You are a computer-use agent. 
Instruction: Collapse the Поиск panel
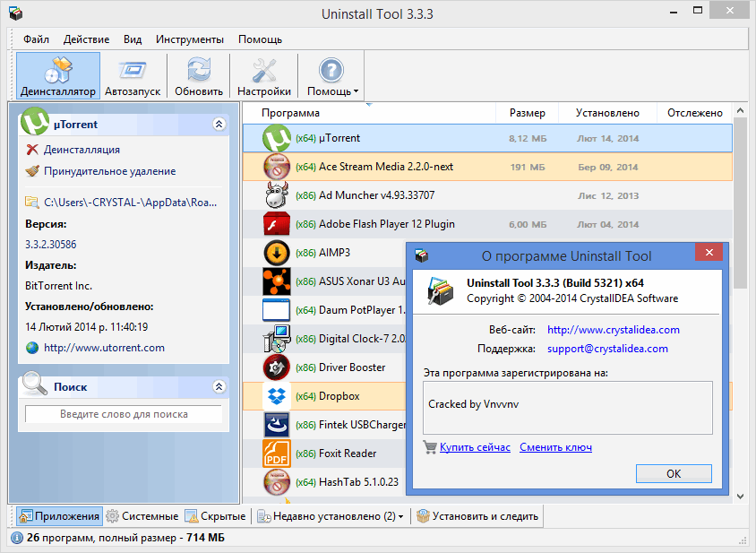(x=219, y=386)
